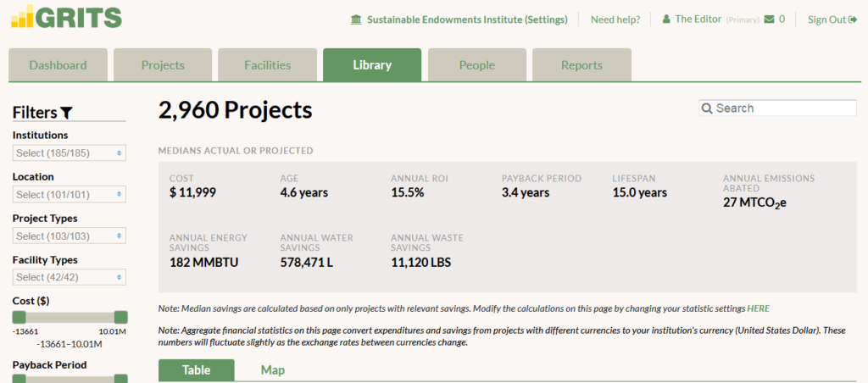
Task: Click the HERE statistic settings link
Action: click(x=758, y=308)
